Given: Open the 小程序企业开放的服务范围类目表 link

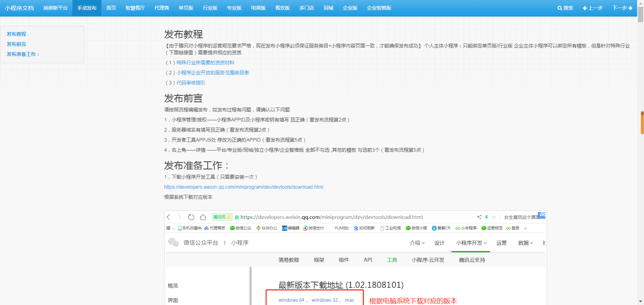Looking at the screenshot, I should coord(213,73).
